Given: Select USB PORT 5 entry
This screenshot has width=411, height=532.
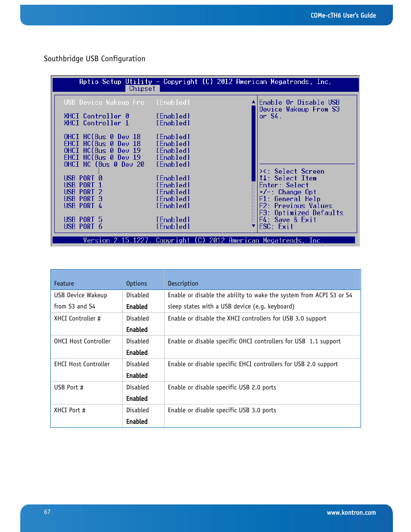Looking at the screenshot, I should click(127, 220).
